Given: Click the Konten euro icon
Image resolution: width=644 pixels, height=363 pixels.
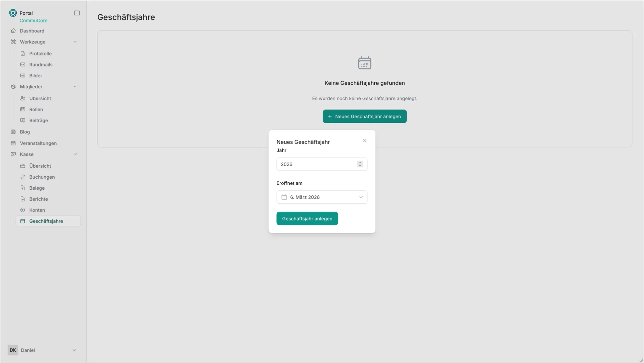Looking at the screenshot, I should pyautogui.click(x=23, y=210).
